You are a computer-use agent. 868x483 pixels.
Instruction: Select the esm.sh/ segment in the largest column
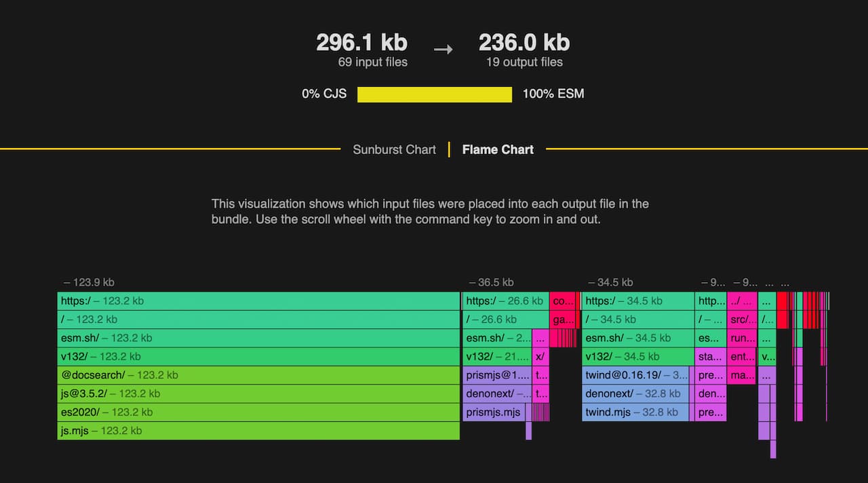tap(258, 338)
